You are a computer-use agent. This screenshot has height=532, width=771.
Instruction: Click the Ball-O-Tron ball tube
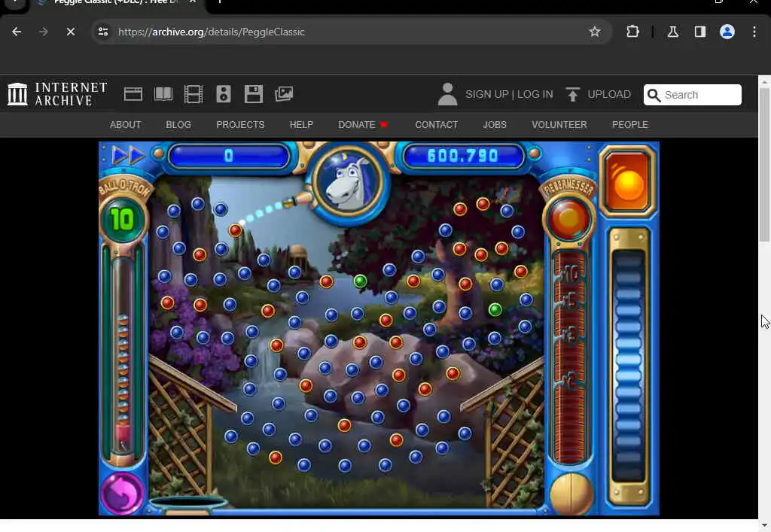coord(123,356)
